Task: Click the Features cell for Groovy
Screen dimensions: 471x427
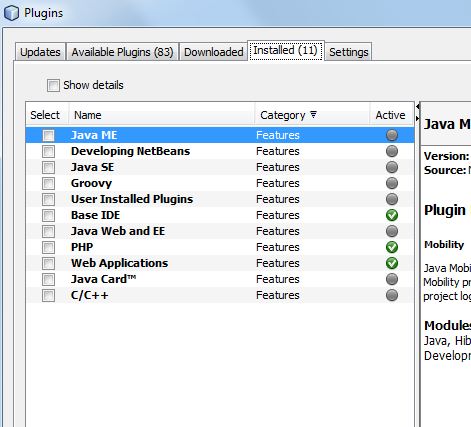Action: pos(278,183)
